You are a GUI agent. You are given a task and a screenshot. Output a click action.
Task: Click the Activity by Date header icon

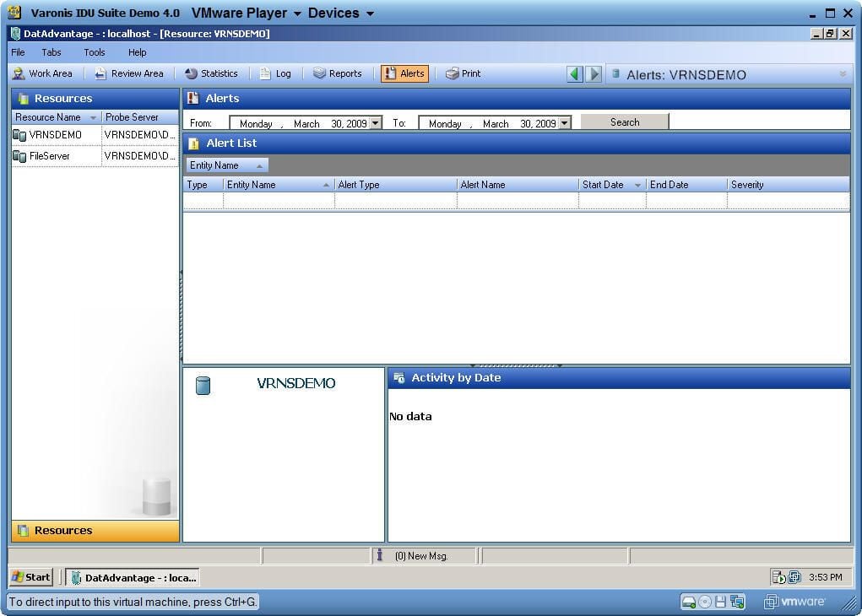click(x=399, y=377)
